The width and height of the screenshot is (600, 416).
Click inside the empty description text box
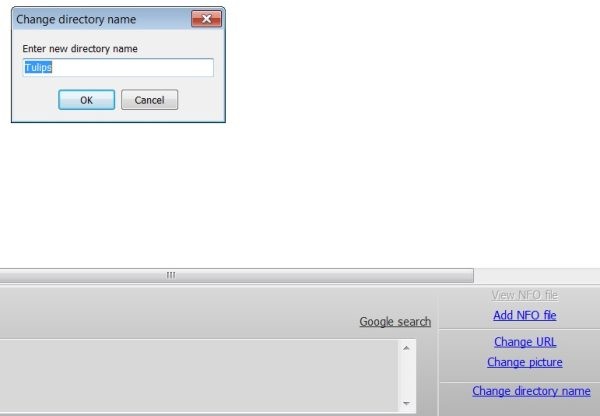[200, 376]
